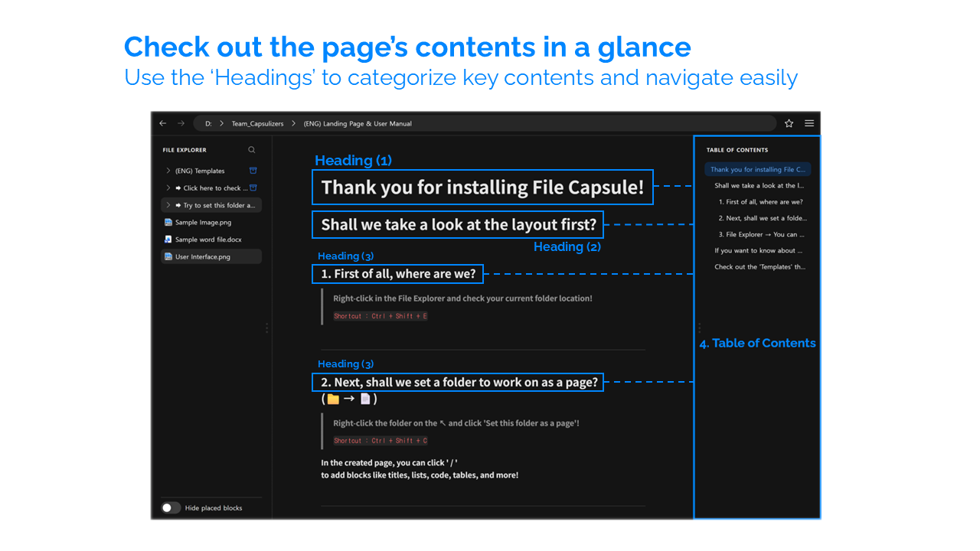Open Sample Image.png file
The image size is (980, 551).
pos(203,222)
